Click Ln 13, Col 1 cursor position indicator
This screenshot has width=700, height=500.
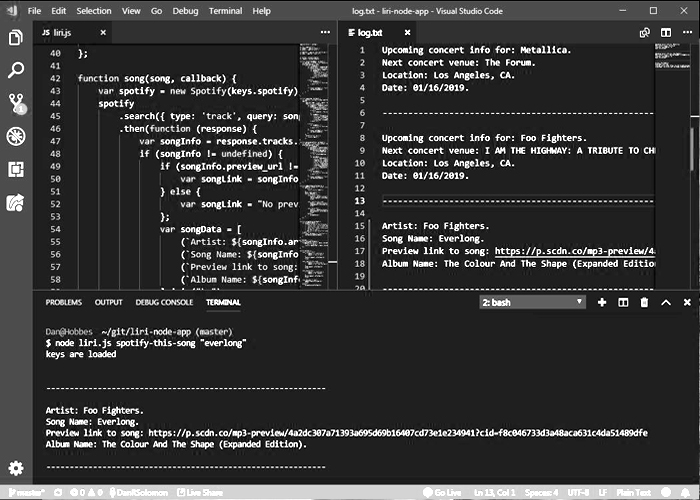tap(494, 492)
